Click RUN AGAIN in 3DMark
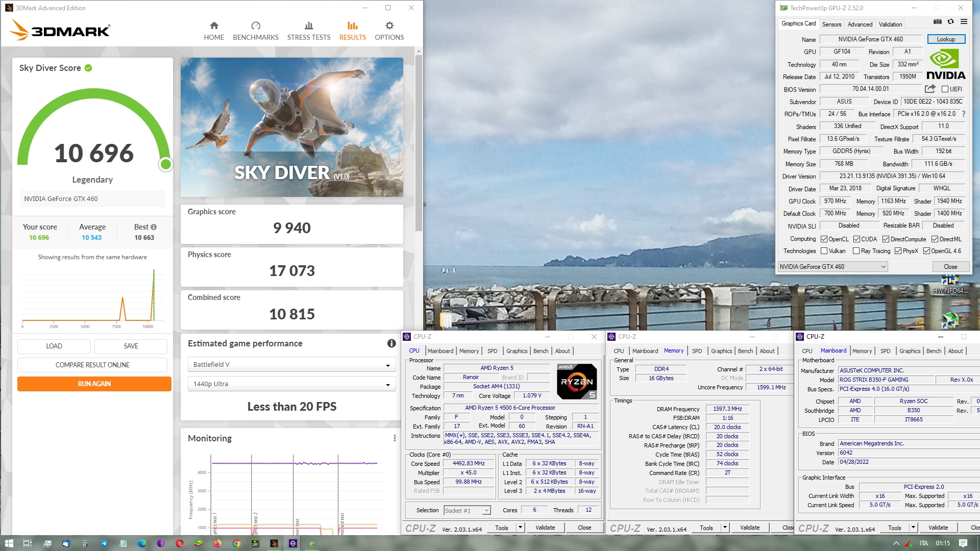Viewport: 980px width, 551px height. point(94,384)
